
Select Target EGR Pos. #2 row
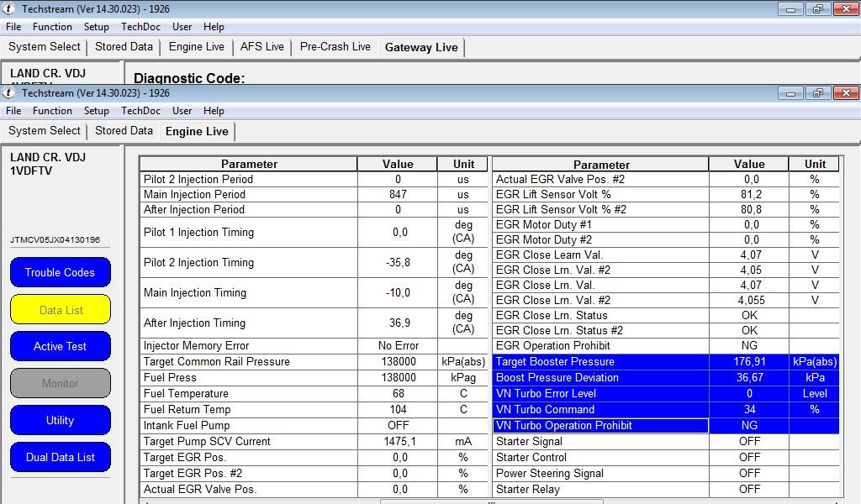(314, 473)
